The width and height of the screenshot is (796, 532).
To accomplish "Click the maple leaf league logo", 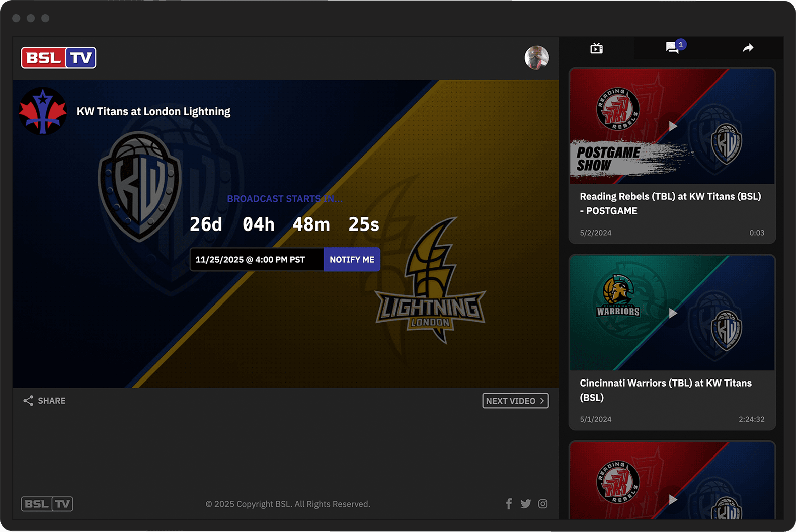I will [43, 111].
